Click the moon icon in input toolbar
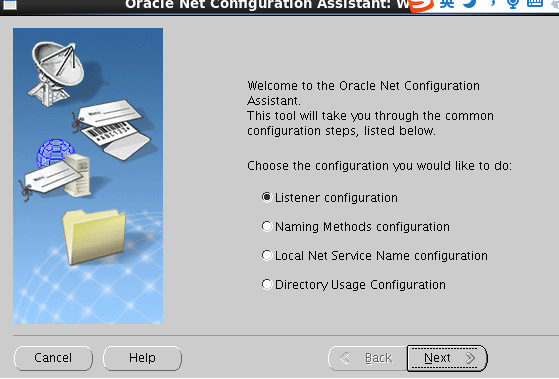The image size is (559, 379). click(x=470, y=4)
